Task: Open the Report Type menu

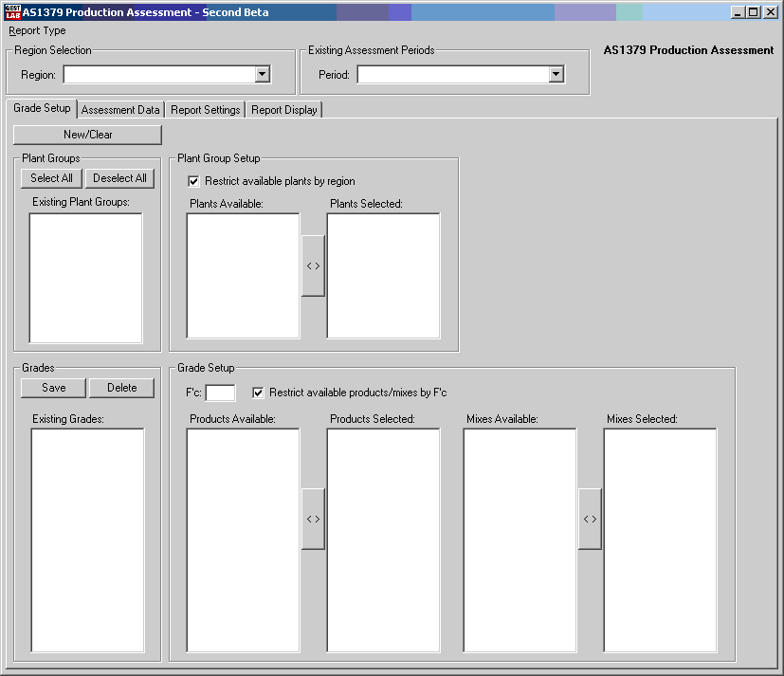Action: (x=38, y=30)
